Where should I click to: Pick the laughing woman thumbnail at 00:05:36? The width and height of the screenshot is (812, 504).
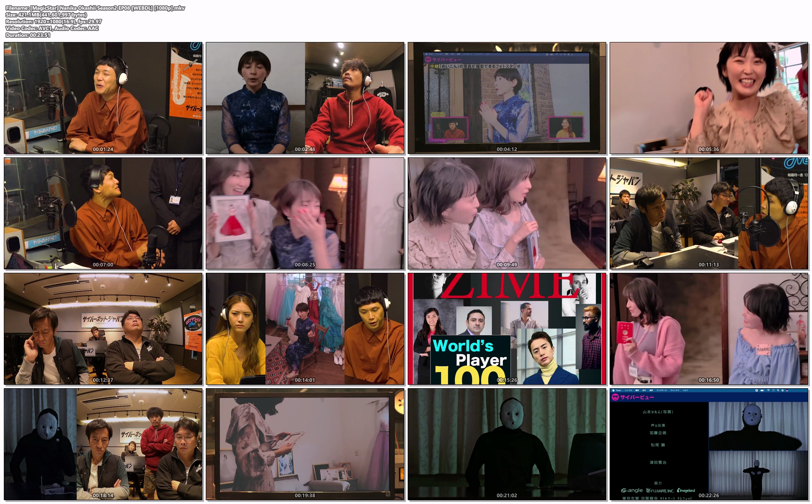(x=709, y=98)
